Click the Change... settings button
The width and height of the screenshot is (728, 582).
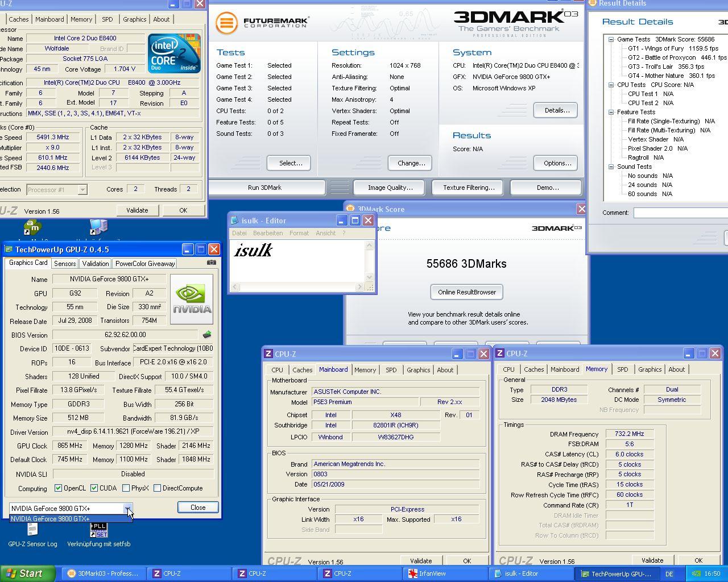coord(411,163)
